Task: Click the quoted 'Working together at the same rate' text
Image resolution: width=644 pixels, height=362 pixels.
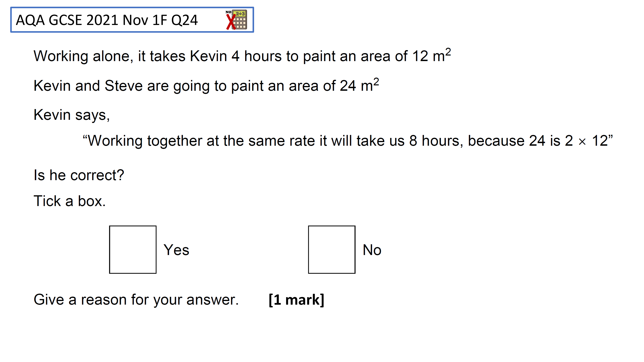Action: [348, 141]
